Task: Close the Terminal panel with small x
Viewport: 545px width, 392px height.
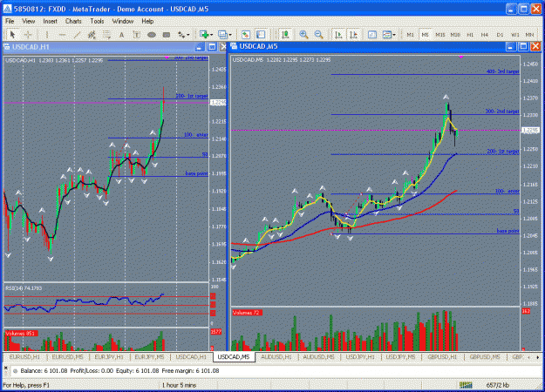Action: (x=5, y=368)
